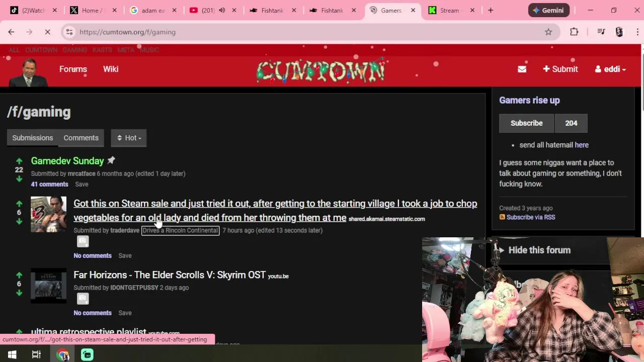This screenshot has height=362, width=644.
Task: View traderdave's user profile
Action: [125, 230]
